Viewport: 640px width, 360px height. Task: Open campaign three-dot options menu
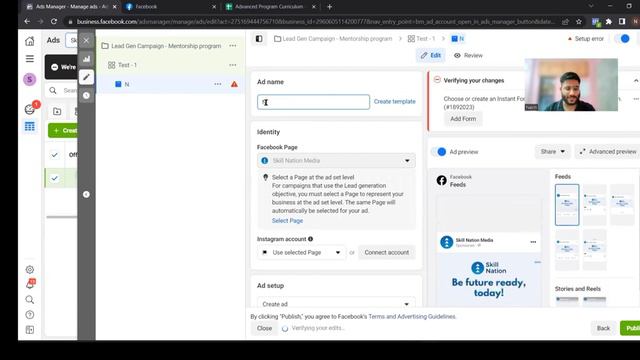(x=233, y=46)
